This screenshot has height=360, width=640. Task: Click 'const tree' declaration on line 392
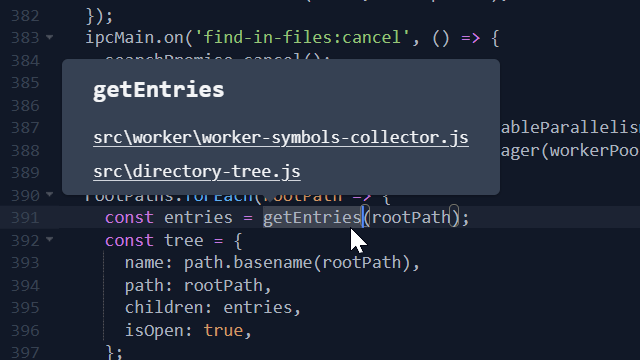point(154,240)
